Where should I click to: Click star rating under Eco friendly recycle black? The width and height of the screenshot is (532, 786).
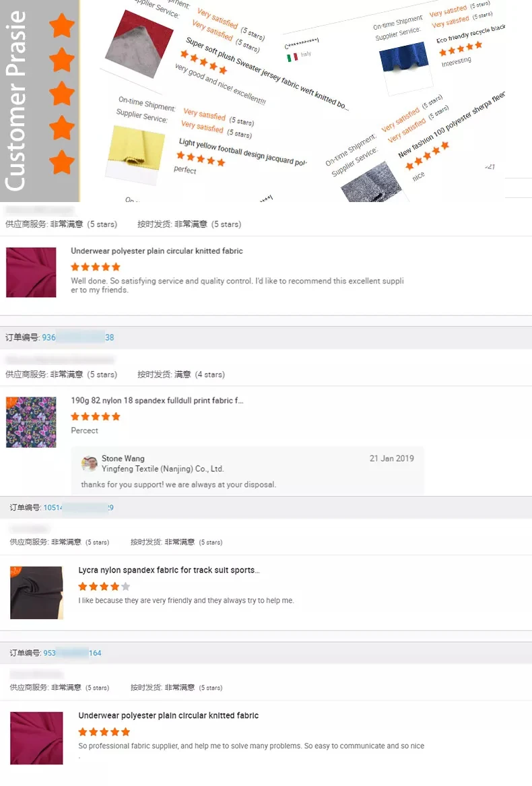[x=461, y=48]
